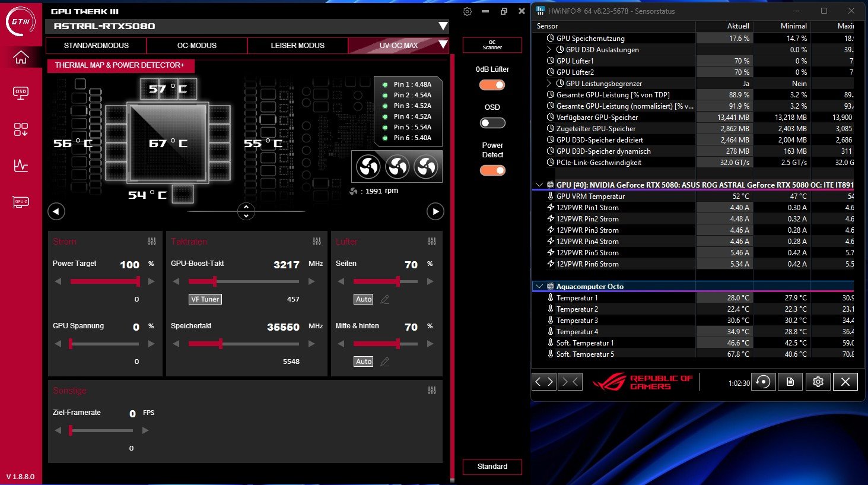This screenshot has width=868, height=485.
Task: Toggle the Power Detect switch
Action: click(x=492, y=170)
